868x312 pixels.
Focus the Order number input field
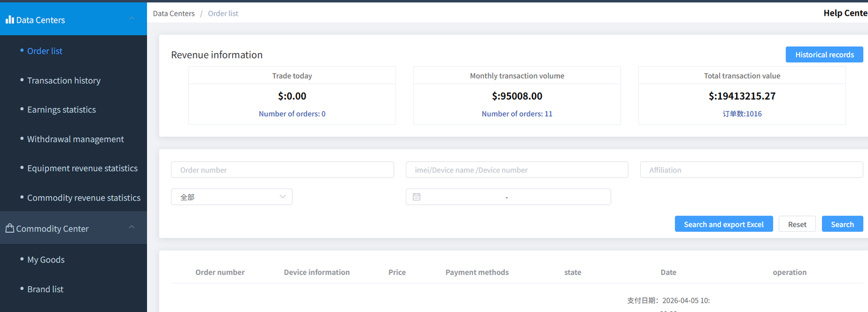coord(282,170)
